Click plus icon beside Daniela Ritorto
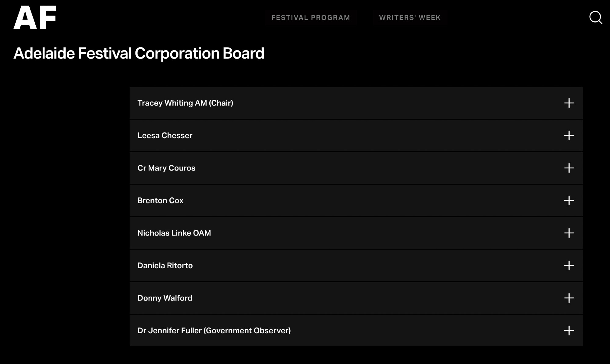The height and width of the screenshot is (364, 610). [x=569, y=265]
